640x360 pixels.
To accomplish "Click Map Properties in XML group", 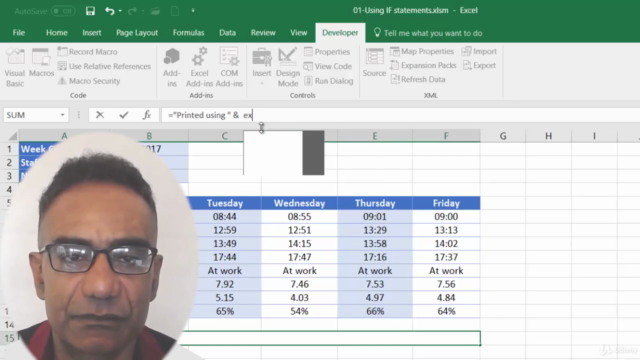I will click(x=422, y=51).
